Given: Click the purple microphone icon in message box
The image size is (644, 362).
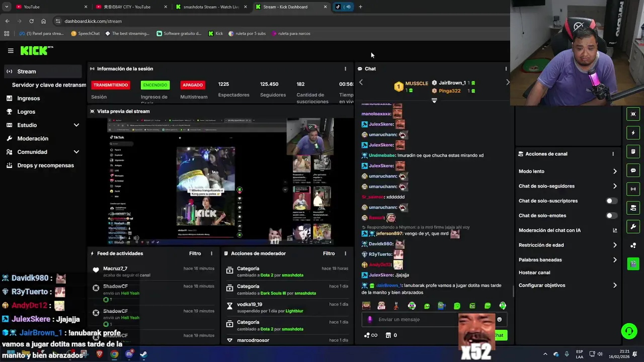Looking at the screenshot, I should (x=370, y=319).
